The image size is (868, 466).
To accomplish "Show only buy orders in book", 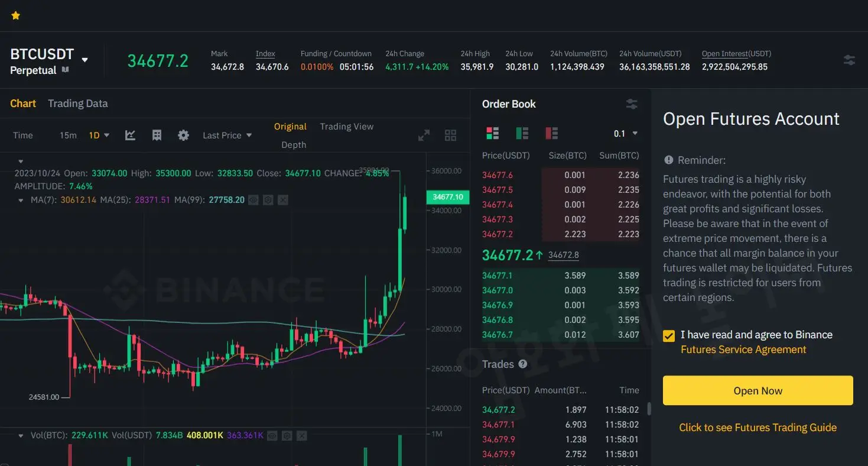I will [522, 133].
